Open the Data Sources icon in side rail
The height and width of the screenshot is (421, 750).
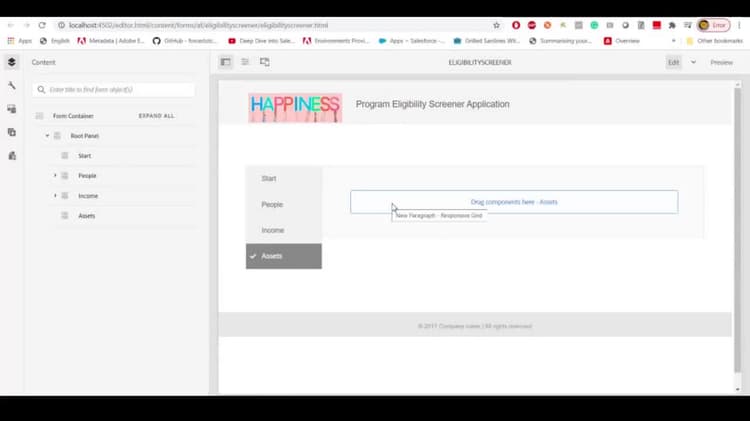click(12, 156)
